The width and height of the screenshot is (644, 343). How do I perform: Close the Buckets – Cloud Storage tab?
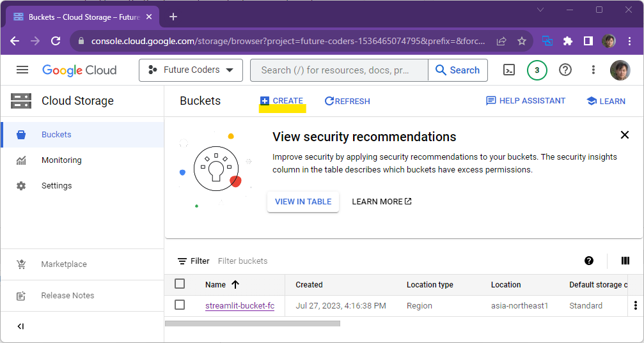coord(149,17)
